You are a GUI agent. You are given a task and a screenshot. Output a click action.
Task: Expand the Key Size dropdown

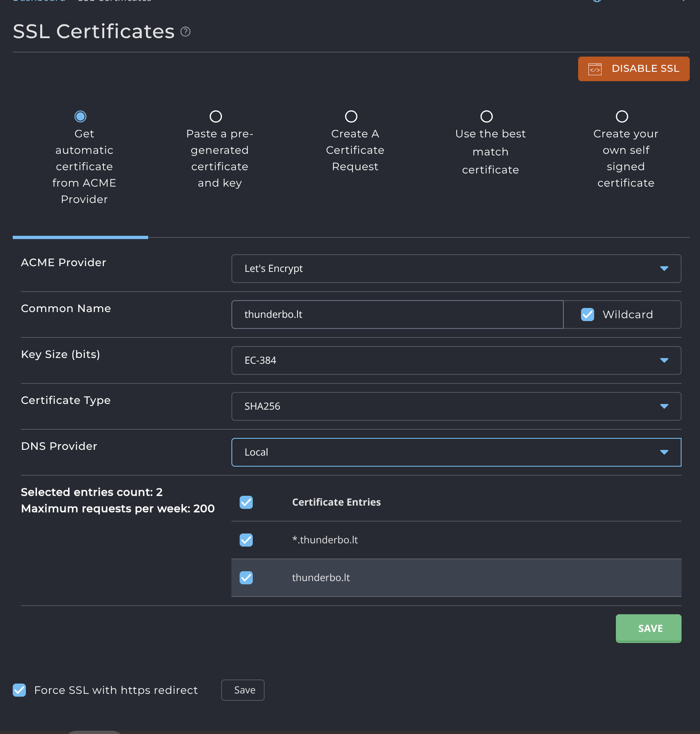456,360
